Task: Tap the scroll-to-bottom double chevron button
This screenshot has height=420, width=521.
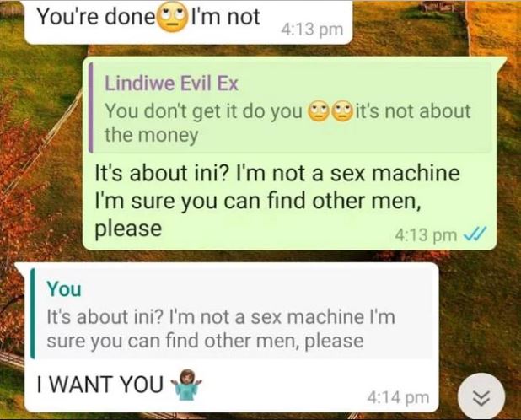Action: [x=481, y=396]
